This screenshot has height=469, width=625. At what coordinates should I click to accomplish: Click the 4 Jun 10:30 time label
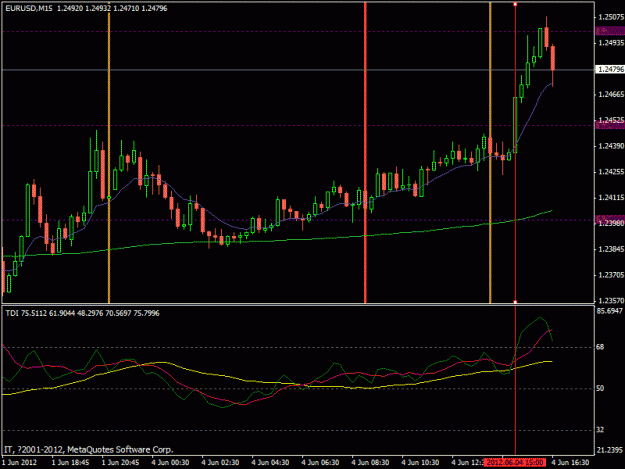click(421, 463)
